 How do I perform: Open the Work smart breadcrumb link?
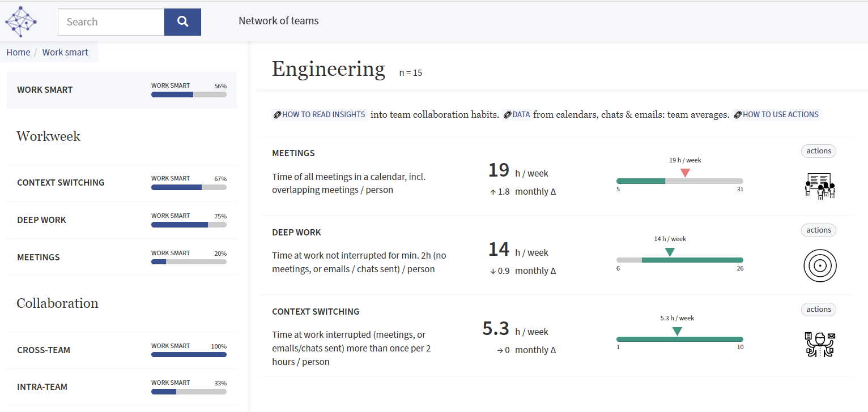point(65,52)
